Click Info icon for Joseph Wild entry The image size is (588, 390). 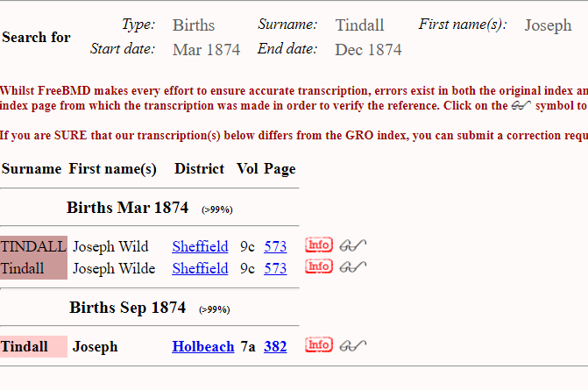[x=318, y=245]
